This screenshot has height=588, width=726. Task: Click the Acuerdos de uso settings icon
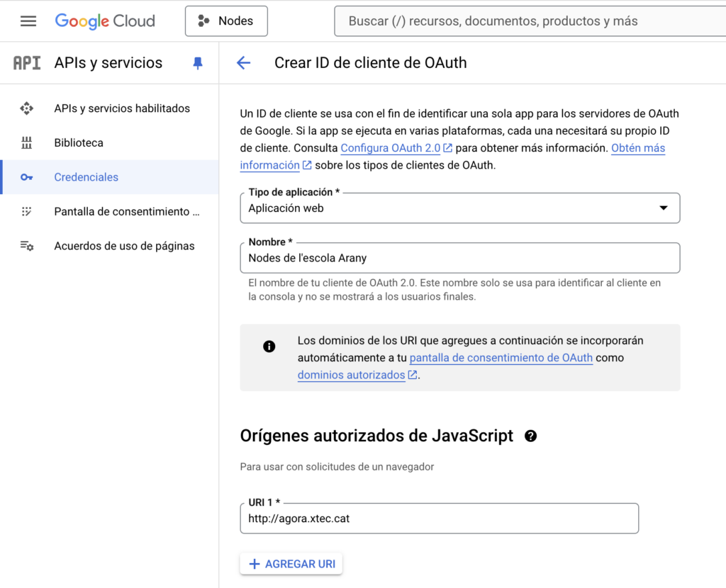click(x=27, y=246)
